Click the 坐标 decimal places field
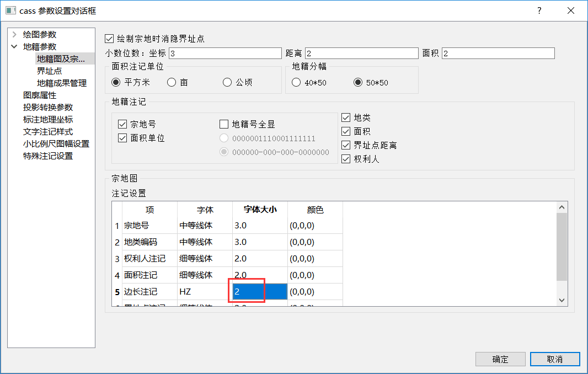The width and height of the screenshot is (588, 374). click(x=225, y=54)
